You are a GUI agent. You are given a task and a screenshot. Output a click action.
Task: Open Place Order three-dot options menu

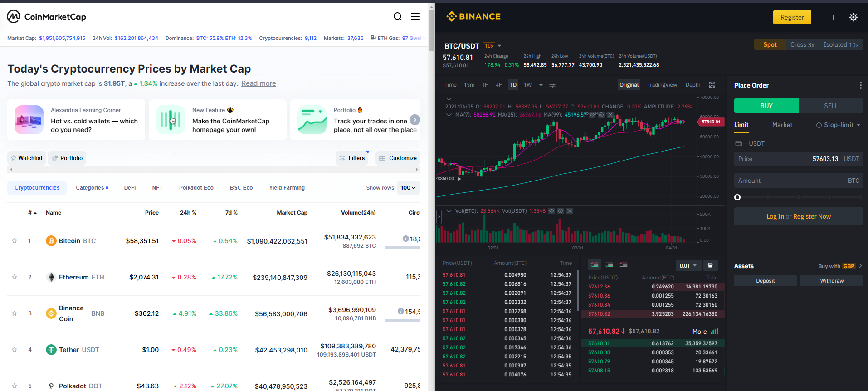tap(860, 85)
